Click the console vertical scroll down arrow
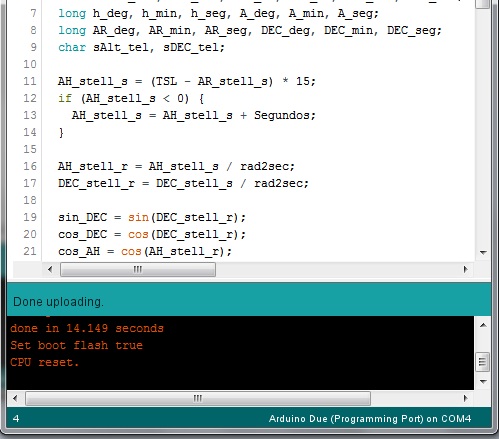499x439 pixels. (x=483, y=382)
